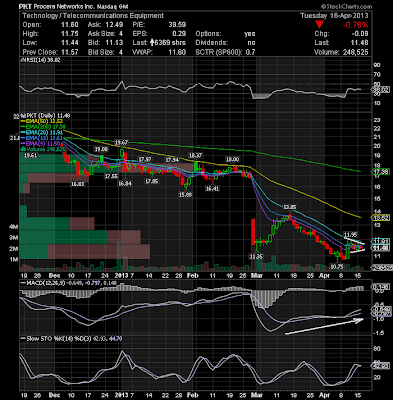393x400 pixels.
Task: Click the '16.03' low price label
Action: click(79, 184)
